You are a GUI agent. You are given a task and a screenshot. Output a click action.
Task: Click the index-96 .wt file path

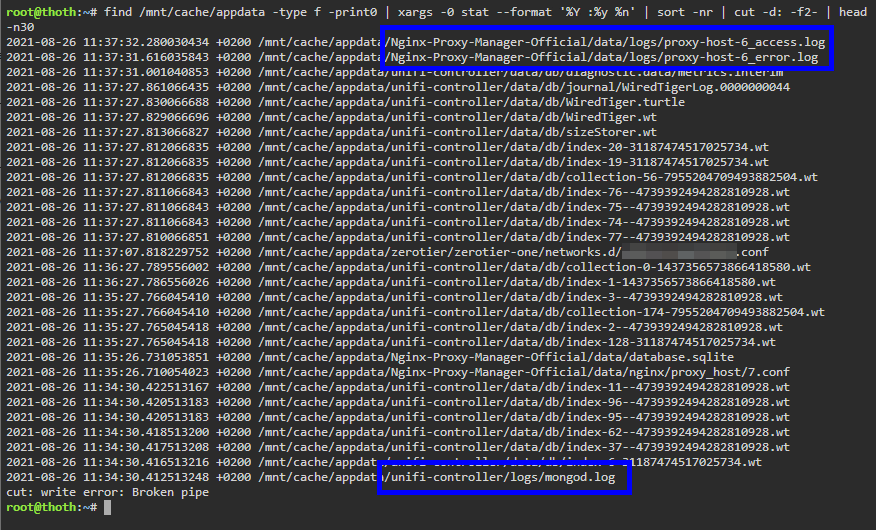(524, 403)
